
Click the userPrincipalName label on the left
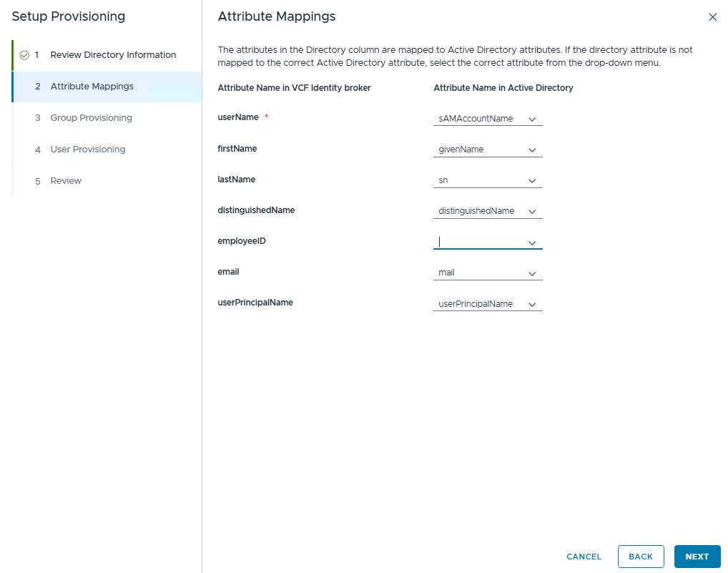pyautogui.click(x=255, y=303)
